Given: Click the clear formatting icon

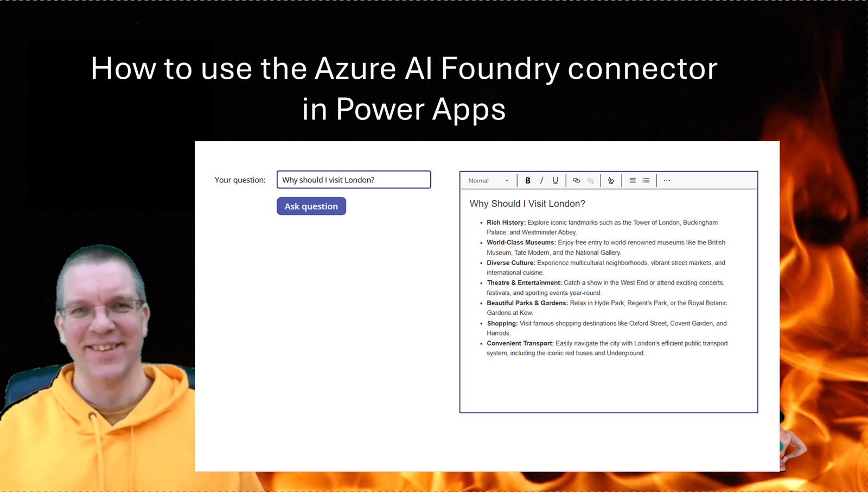Looking at the screenshot, I should 611,180.
